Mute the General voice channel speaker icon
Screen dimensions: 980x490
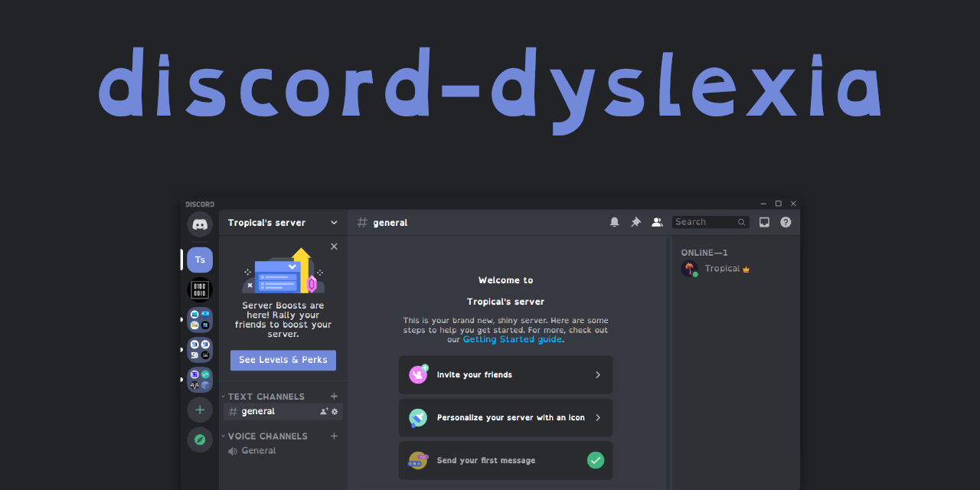pos(232,450)
